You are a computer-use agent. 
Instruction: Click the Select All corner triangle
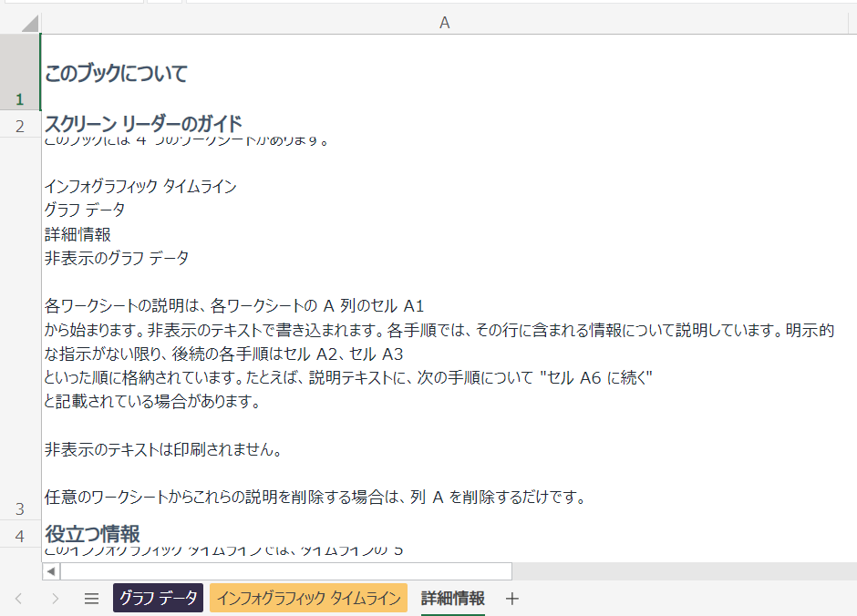coord(30,24)
